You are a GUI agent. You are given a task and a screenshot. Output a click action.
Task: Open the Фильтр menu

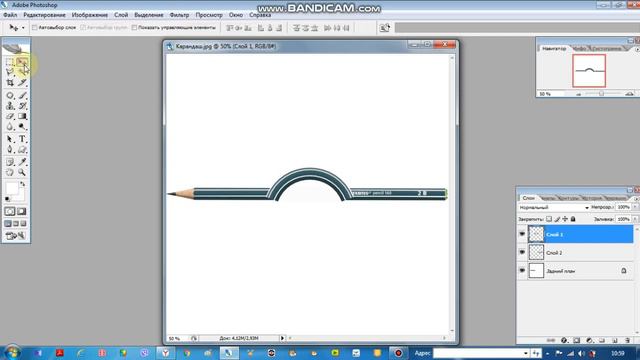pos(179,15)
